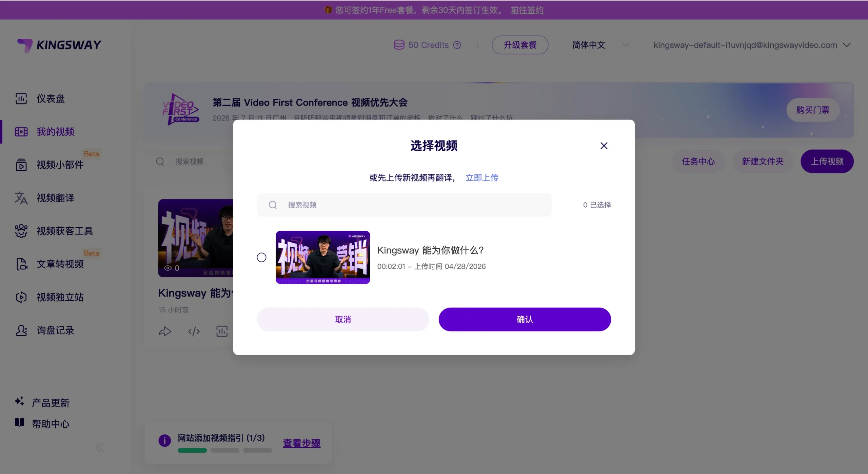Screen dimensions: 868x474
Task: Click 取消 to cancel the dialog
Action: click(x=343, y=319)
